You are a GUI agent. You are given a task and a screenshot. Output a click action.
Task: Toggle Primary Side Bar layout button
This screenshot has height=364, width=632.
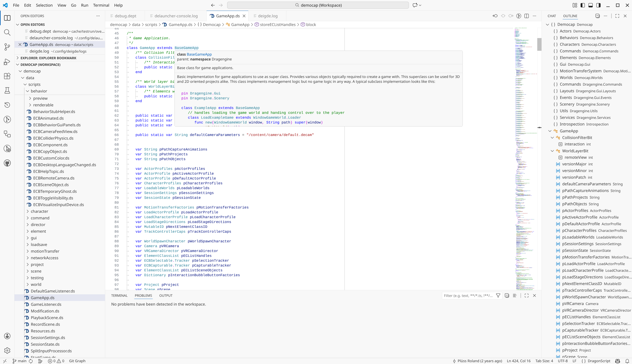pos(583,5)
